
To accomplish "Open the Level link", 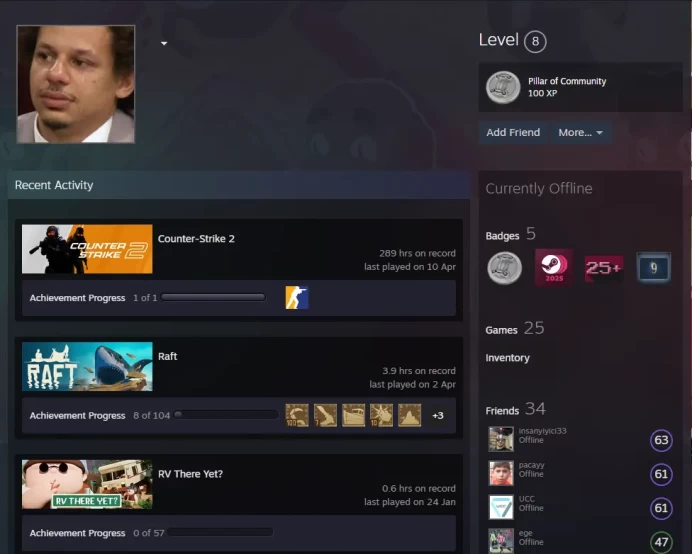I will pyautogui.click(x=499, y=40).
